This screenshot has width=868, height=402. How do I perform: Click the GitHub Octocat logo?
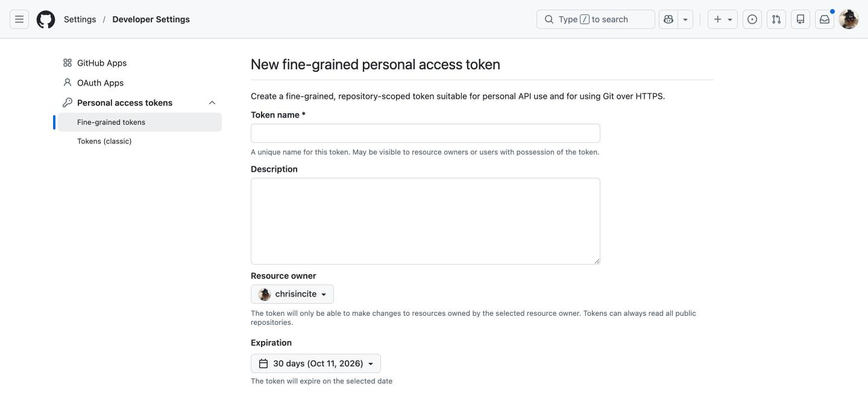click(46, 19)
